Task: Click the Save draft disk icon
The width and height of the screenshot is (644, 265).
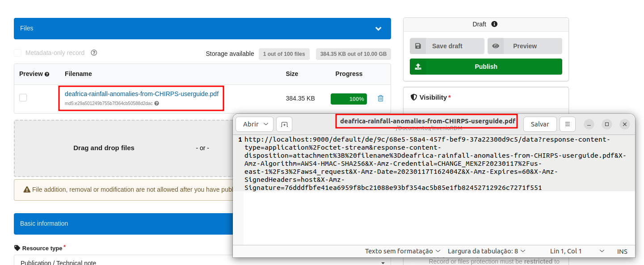Action: click(418, 46)
